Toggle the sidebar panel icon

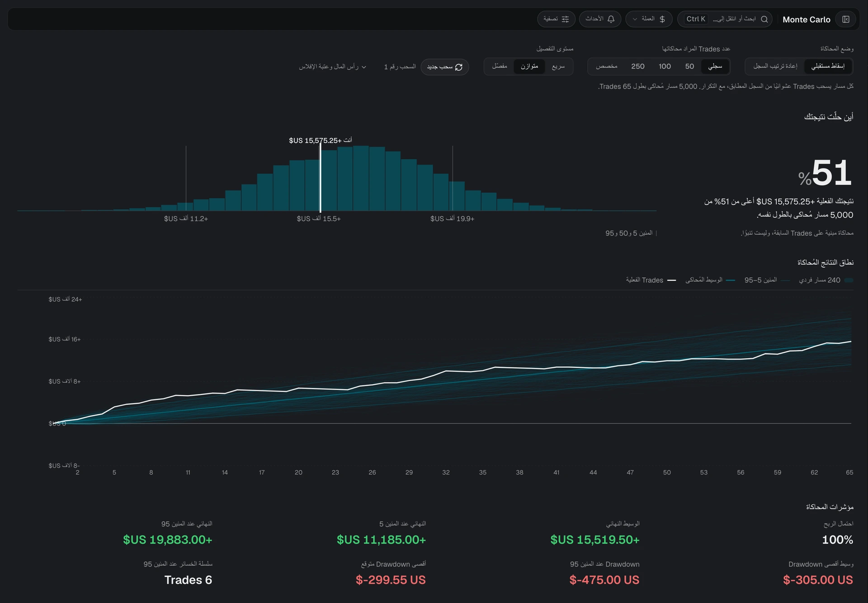coord(846,19)
